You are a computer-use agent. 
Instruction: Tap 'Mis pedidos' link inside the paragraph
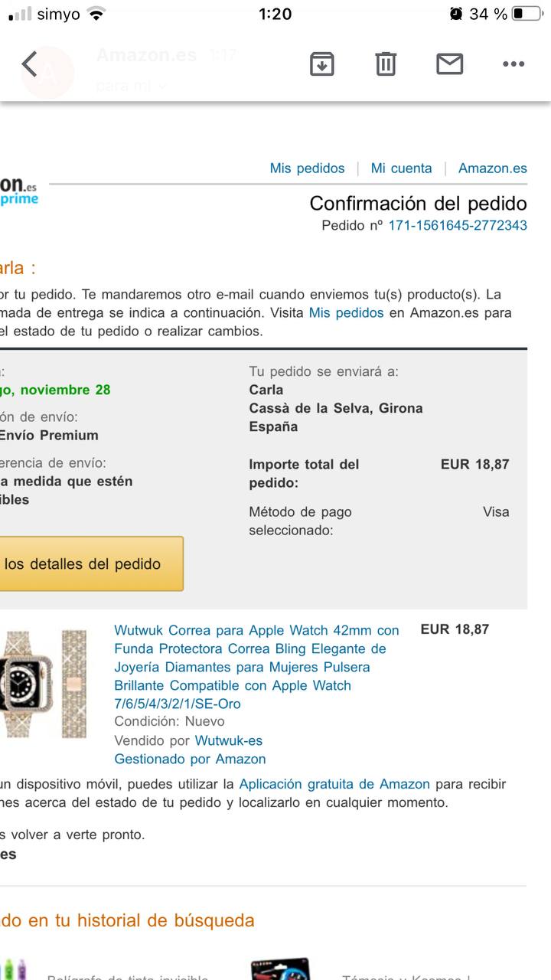346,312
